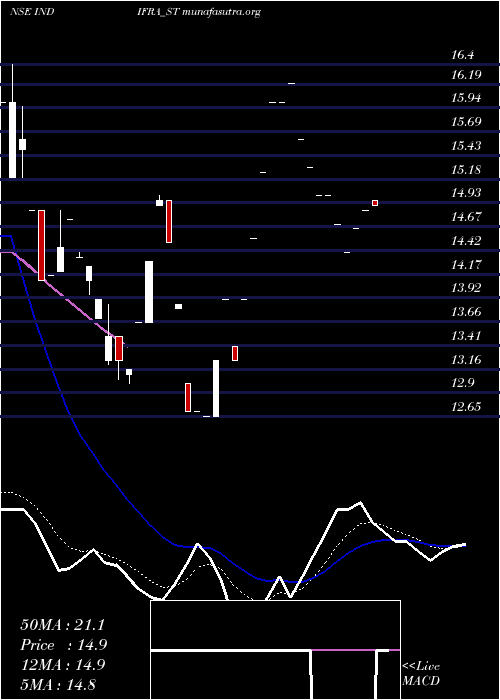The height and width of the screenshot is (700, 500).
Task: Click the 13.41 price axis label
Action: pyautogui.click(x=466, y=336)
